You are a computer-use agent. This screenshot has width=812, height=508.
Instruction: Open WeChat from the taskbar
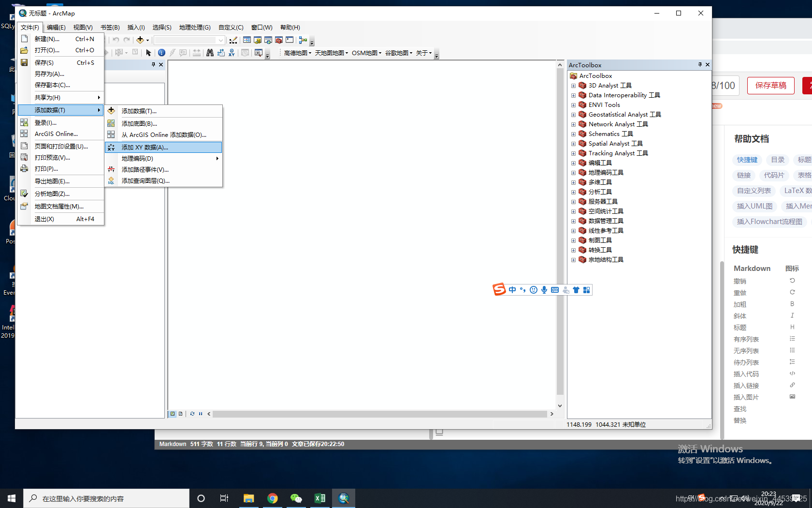coord(296,498)
